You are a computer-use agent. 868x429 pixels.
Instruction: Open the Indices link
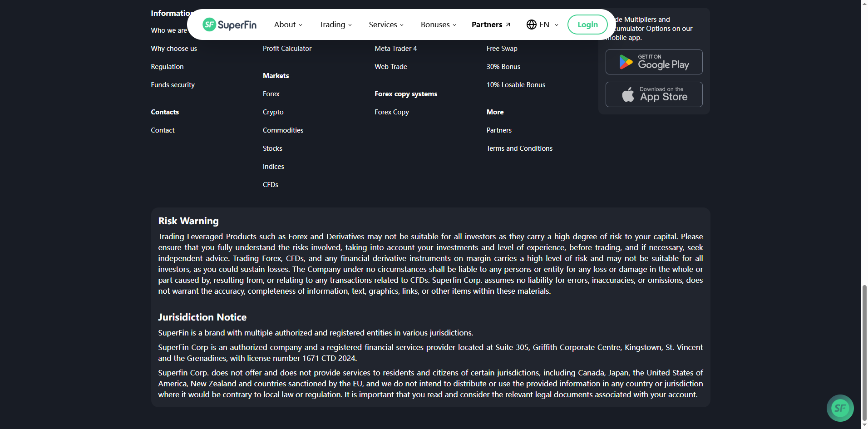pyautogui.click(x=273, y=167)
